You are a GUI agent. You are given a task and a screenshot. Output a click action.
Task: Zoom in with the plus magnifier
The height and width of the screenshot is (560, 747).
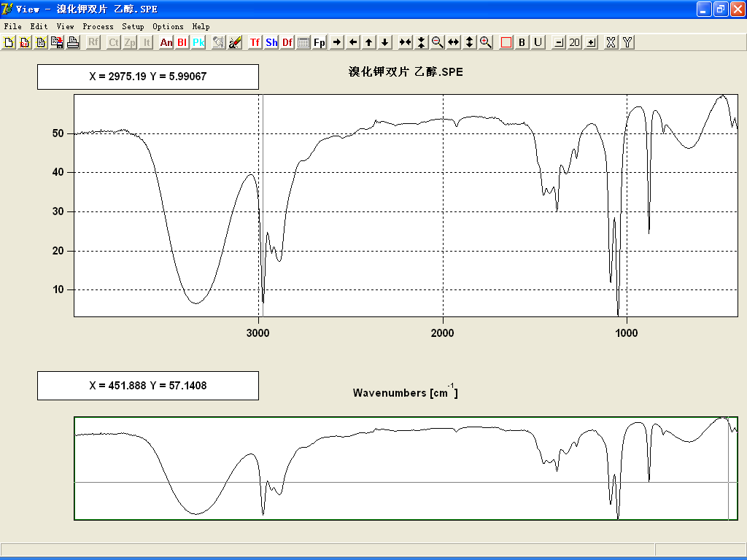pos(485,42)
